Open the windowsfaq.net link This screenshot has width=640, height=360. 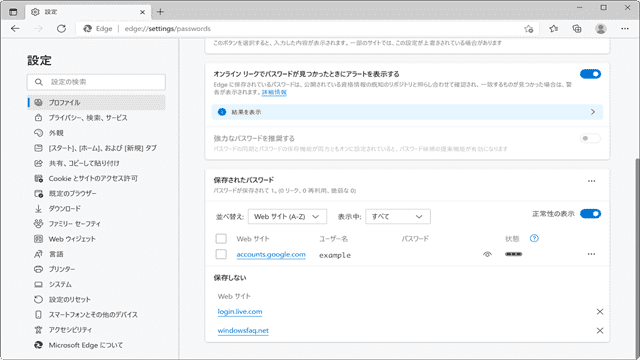pyautogui.click(x=243, y=331)
